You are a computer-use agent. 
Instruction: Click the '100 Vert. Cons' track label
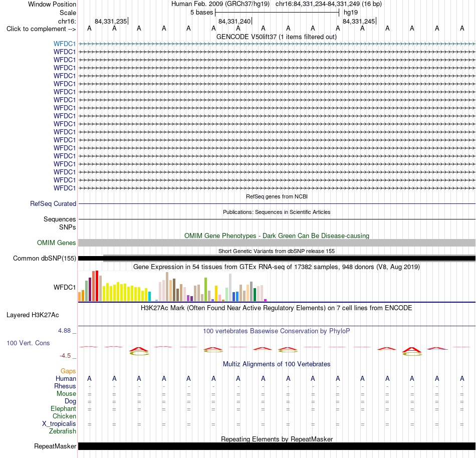[28, 343]
